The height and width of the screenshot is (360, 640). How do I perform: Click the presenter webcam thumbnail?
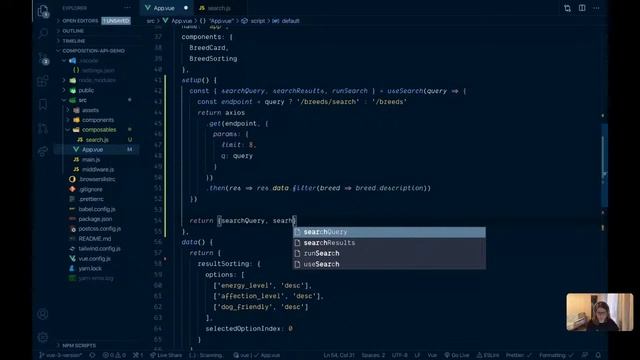click(x=600, y=312)
